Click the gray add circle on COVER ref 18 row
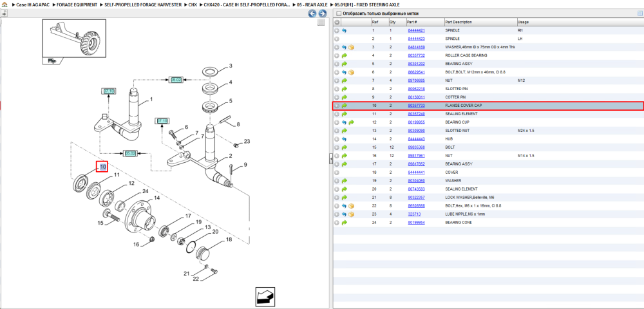This screenshot has width=644, height=309. 337,173
